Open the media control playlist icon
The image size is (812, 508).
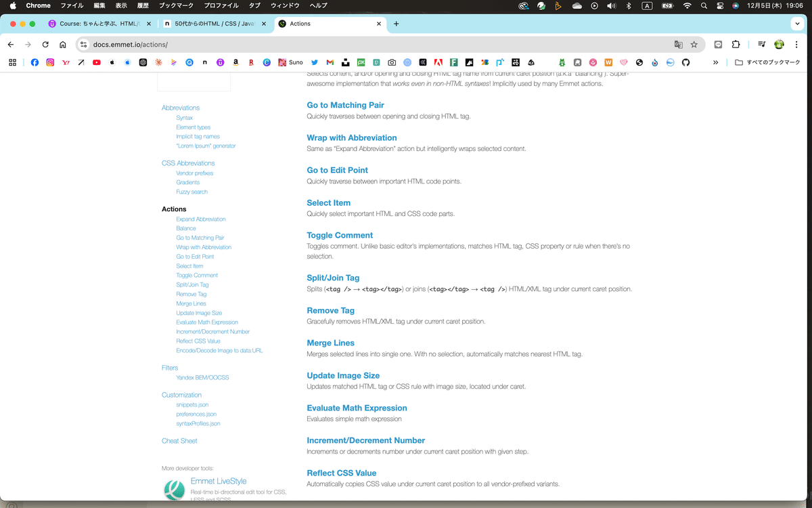coord(762,45)
